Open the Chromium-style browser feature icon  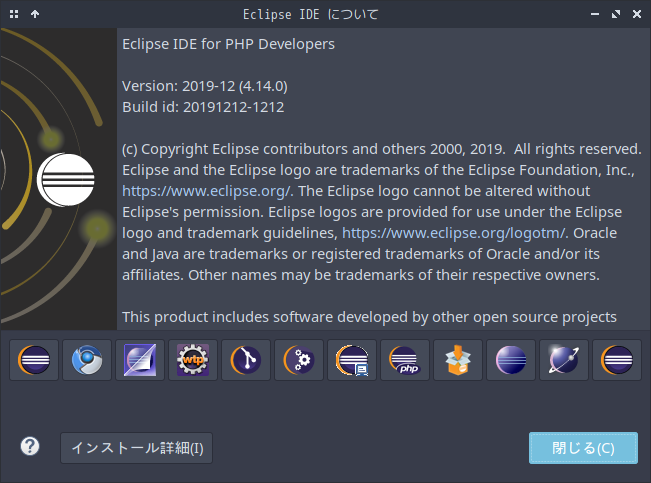coord(87,360)
